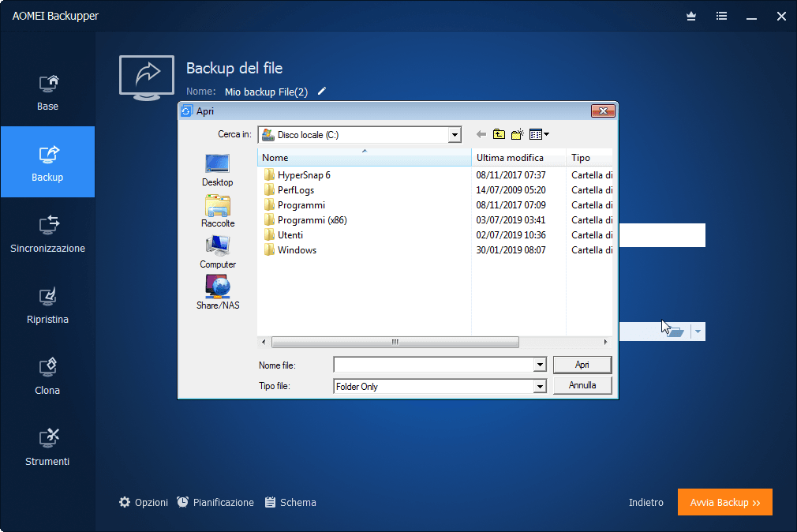Screen dimensions: 797x532
Task: Select Share/NAS in the places bar
Action: tap(218, 293)
